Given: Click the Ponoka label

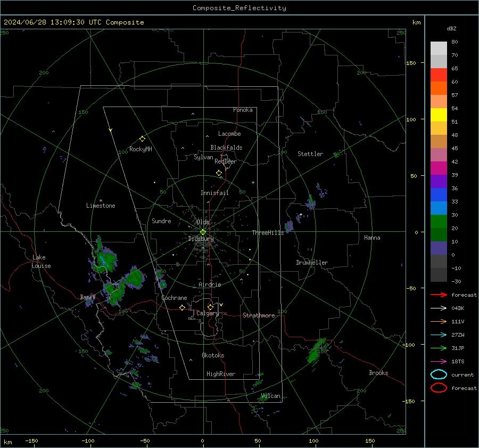Looking at the screenshot, I should pos(243,110).
